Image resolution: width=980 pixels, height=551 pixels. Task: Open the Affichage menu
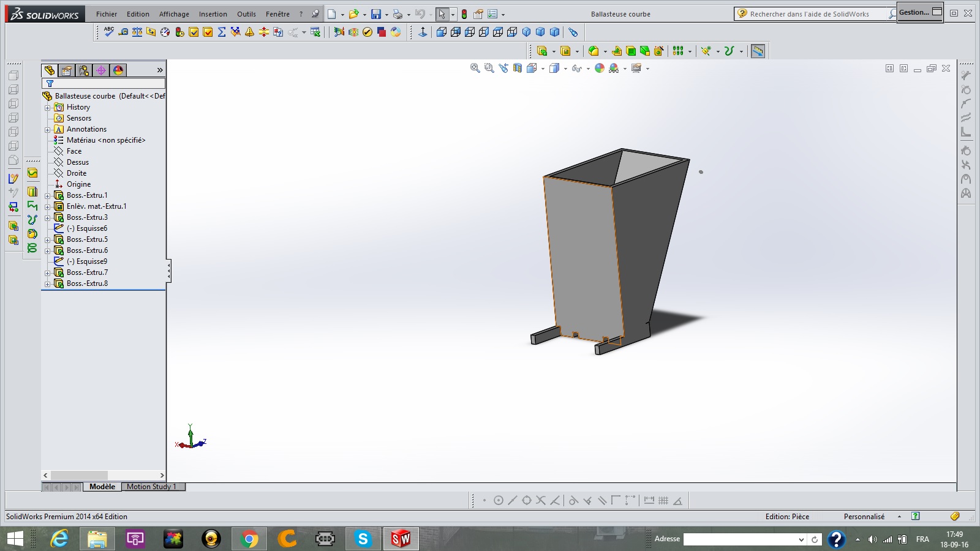click(174, 14)
